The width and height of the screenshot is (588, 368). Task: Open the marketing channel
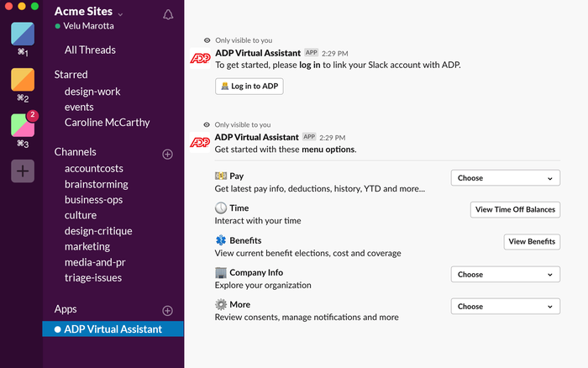(87, 246)
